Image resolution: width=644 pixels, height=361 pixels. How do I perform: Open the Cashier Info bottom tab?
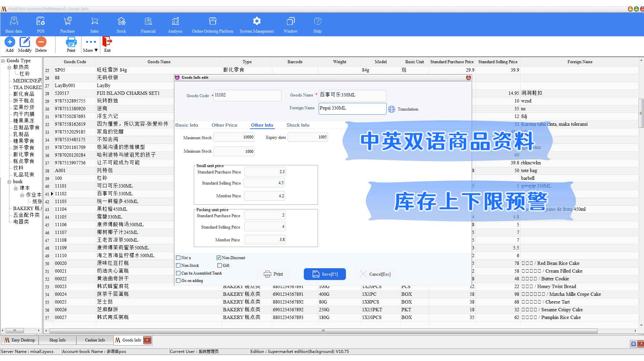(x=95, y=340)
